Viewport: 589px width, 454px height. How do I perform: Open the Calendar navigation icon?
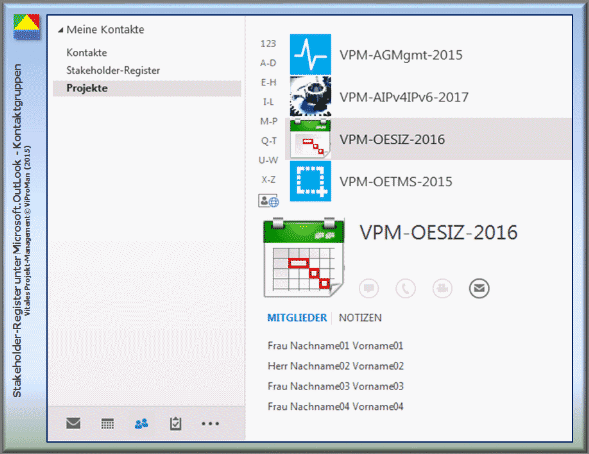pyautogui.click(x=107, y=424)
